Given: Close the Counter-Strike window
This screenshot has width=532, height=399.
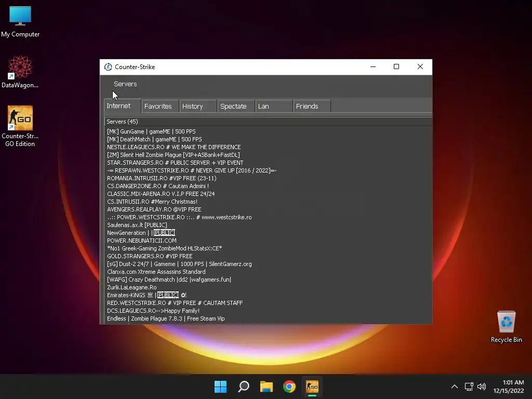Looking at the screenshot, I should [420, 67].
